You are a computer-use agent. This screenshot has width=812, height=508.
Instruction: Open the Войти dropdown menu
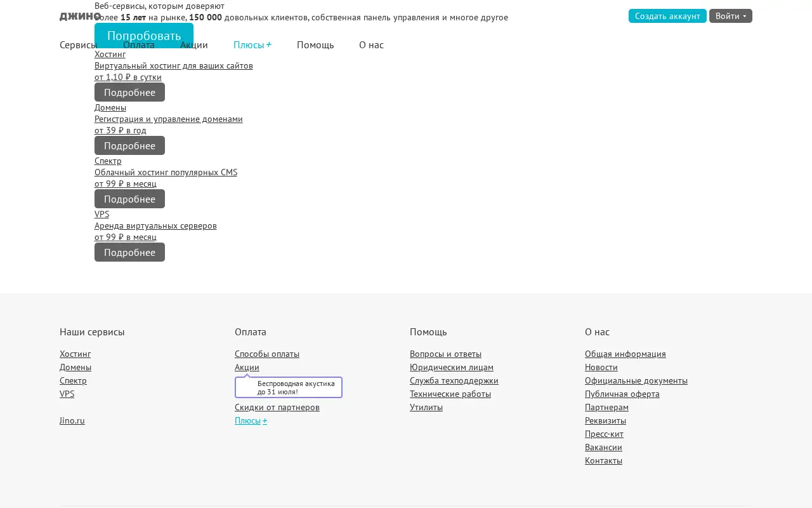click(731, 16)
